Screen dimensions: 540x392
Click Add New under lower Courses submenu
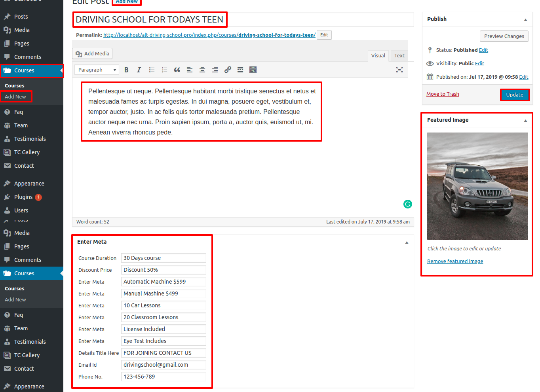click(15, 299)
